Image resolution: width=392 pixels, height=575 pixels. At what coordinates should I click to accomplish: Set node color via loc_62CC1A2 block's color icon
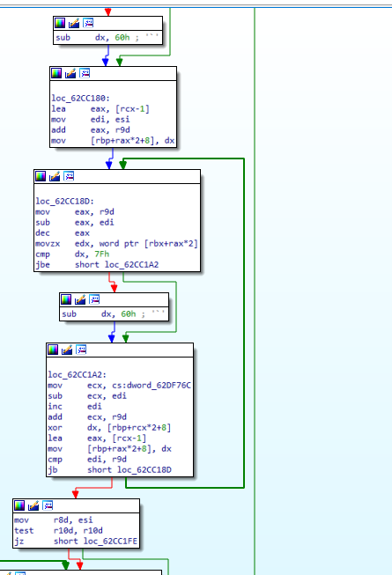point(53,350)
